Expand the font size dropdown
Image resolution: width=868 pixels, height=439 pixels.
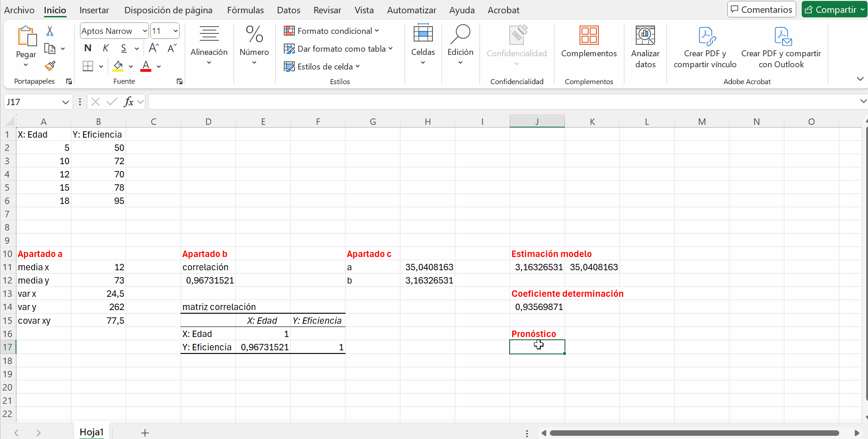[175, 31]
